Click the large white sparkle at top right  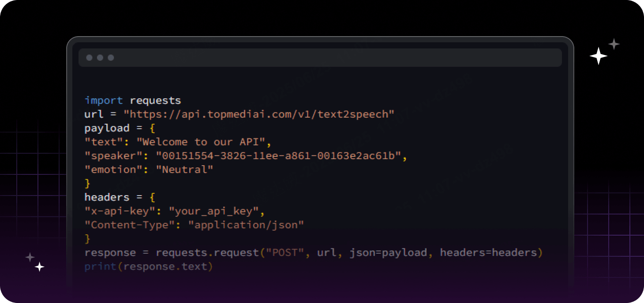598,56
